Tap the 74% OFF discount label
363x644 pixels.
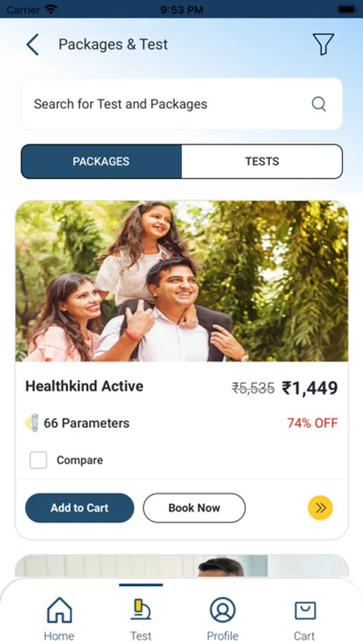312,423
